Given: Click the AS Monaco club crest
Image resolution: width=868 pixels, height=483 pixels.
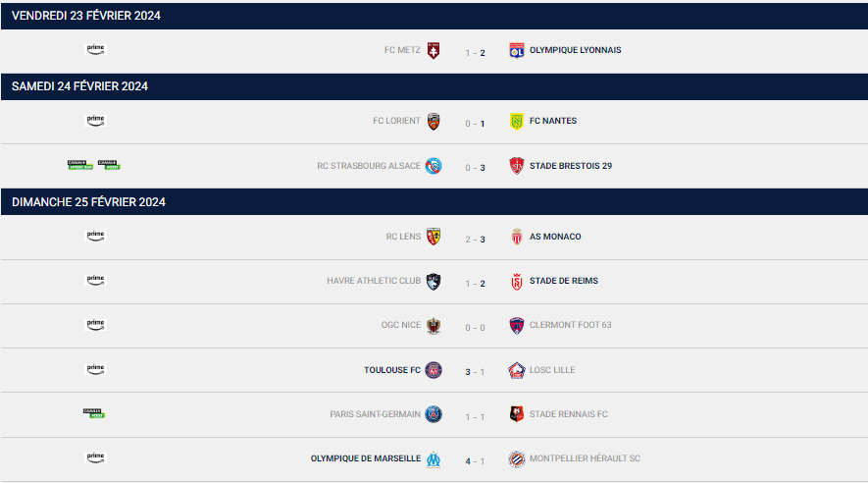Looking at the screenshot, I should tap(517, 237).
